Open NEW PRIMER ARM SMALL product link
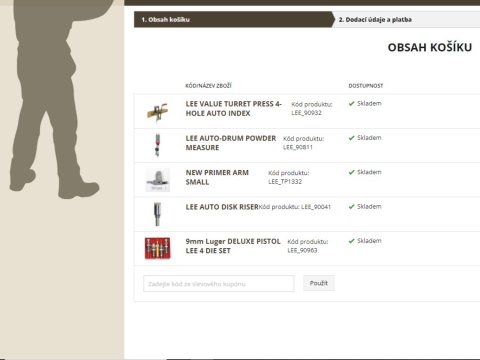 point(217,177)
